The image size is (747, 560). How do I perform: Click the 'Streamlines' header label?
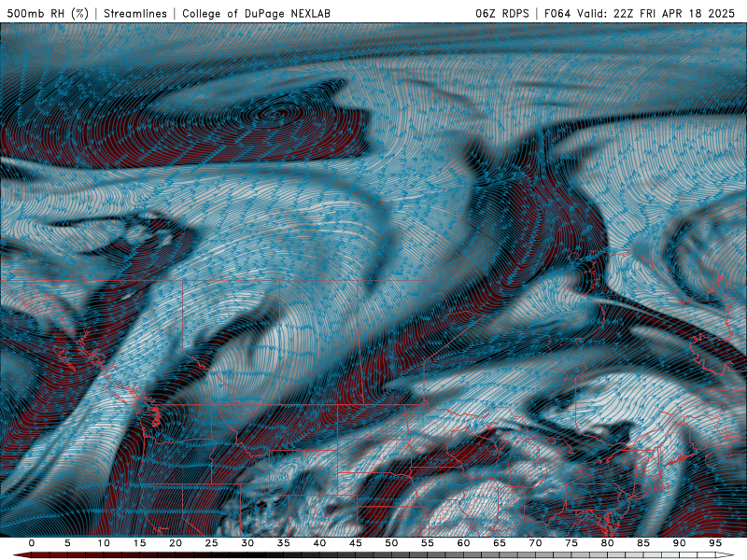(x=135, y=13)
